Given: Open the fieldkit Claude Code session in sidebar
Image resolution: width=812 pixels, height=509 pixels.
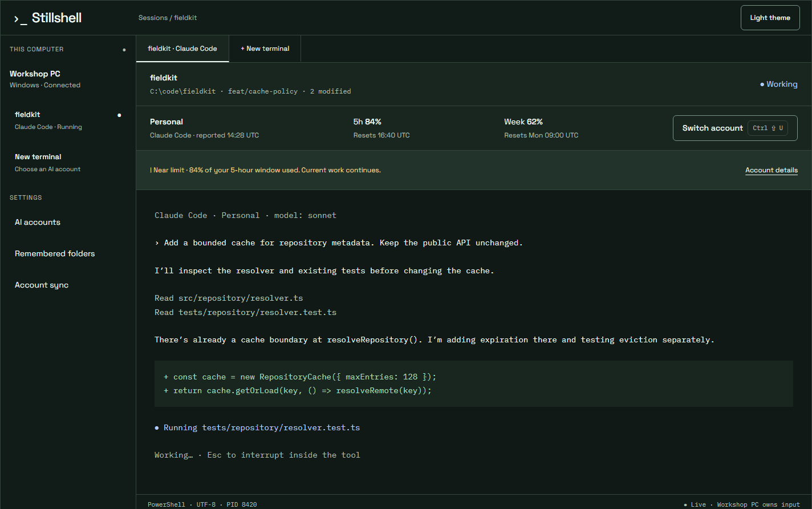Looking at the screenshot, I should 68,120.
